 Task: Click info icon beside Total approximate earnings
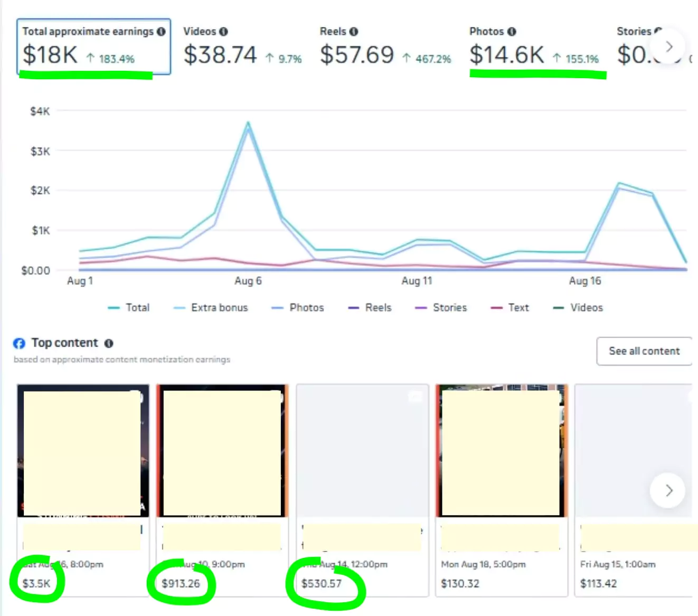tap(161, 32)
